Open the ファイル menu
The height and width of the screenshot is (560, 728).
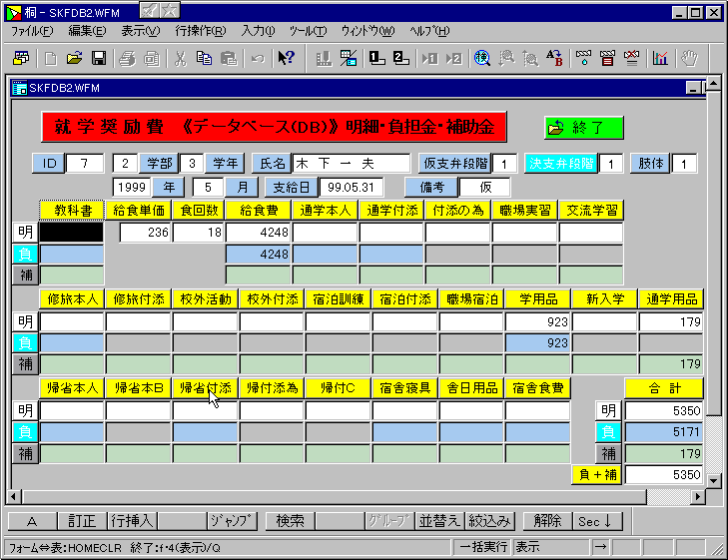pos(32,31)
